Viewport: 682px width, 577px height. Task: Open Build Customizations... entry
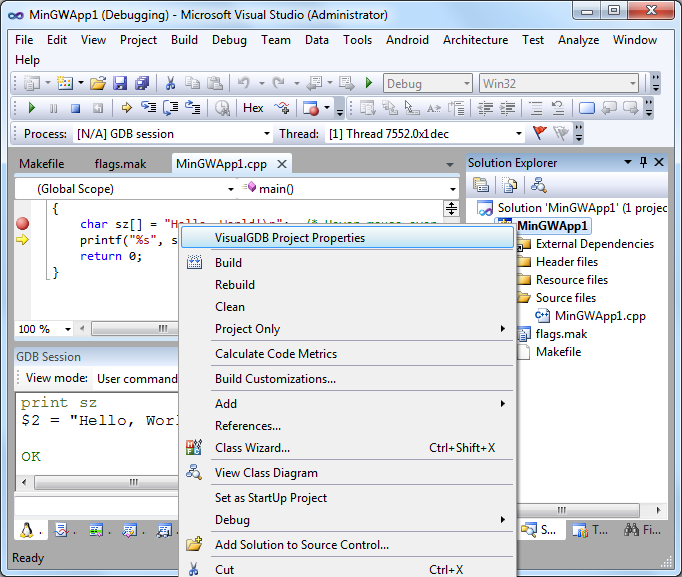[347, 379]
